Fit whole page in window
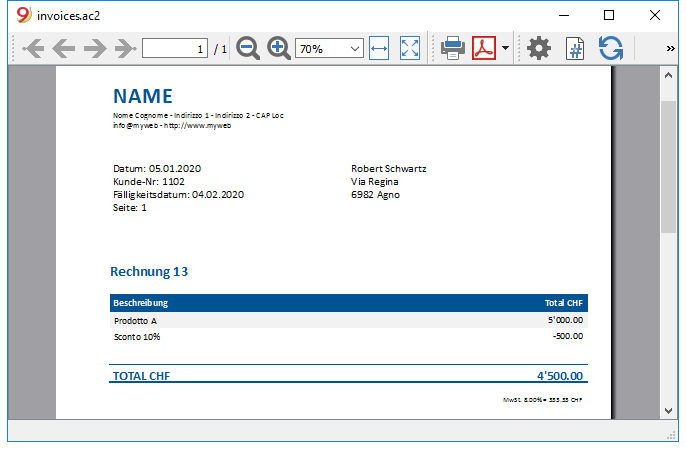The height and width of the screenshot is (449, 686). tap(410, 48)
